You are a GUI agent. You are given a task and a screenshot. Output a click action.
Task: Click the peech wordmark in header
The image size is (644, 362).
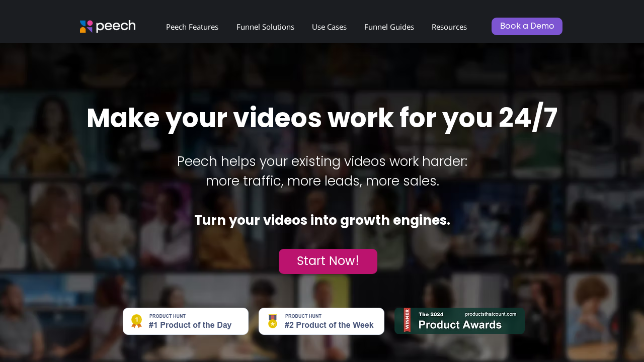[116, 26]
